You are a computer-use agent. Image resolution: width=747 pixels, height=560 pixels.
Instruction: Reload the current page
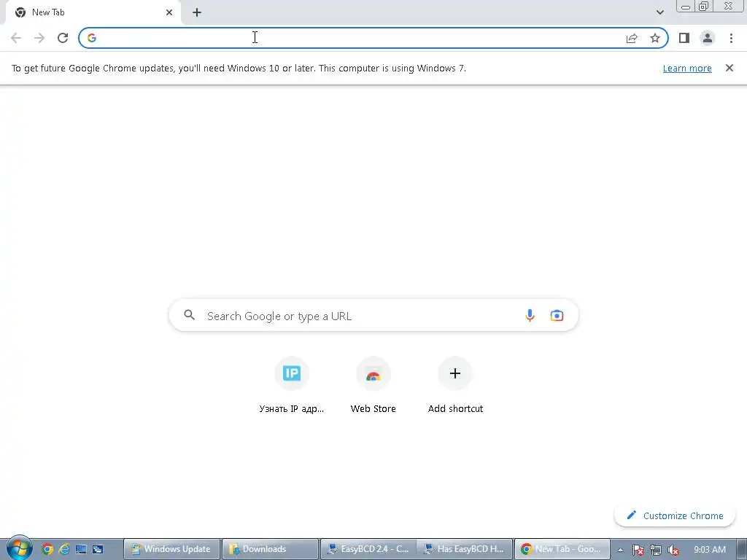(63, 38)
